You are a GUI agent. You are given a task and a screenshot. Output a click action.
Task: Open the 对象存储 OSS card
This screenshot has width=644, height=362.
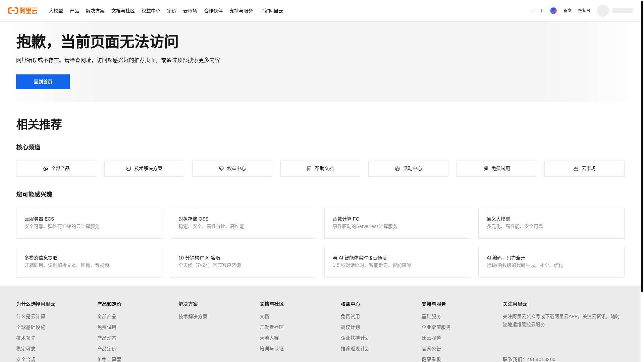[x=243, y=223]
